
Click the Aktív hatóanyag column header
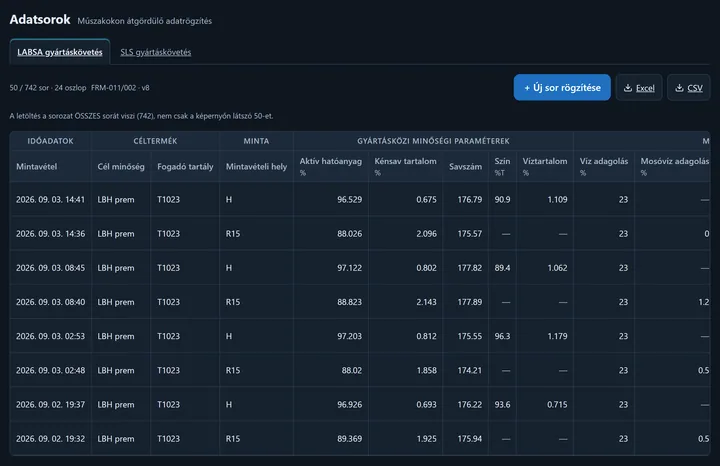coord(331,167)
